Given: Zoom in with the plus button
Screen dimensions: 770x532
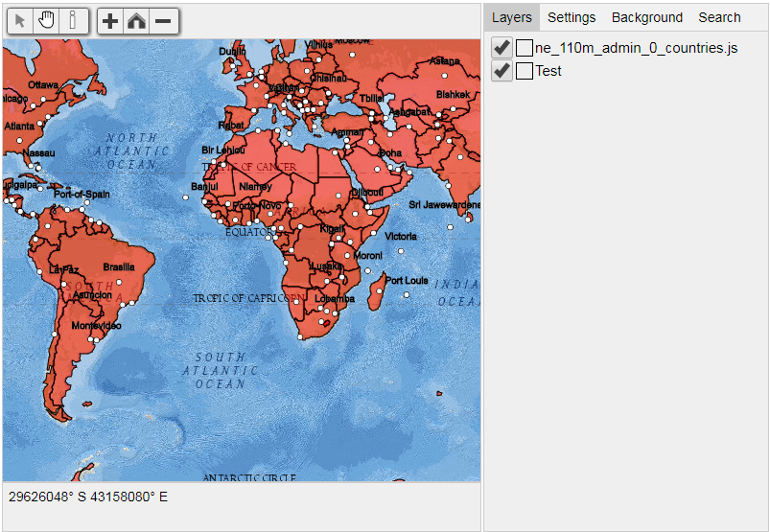Looking at the screenshot, I should (x=111, y=20).
